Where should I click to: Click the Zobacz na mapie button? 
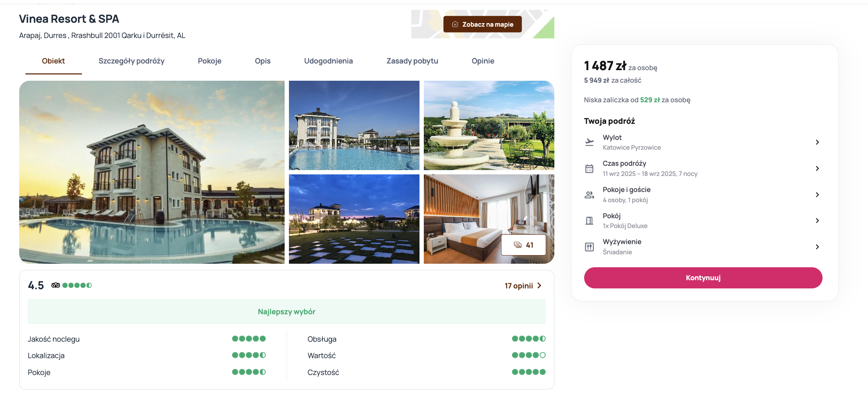[483, 24]
